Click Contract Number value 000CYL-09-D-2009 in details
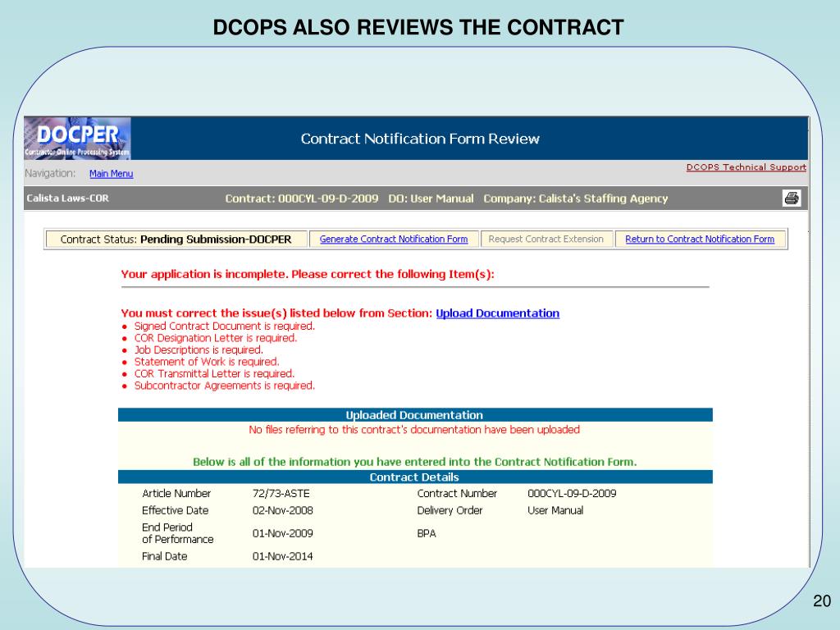 572,493
